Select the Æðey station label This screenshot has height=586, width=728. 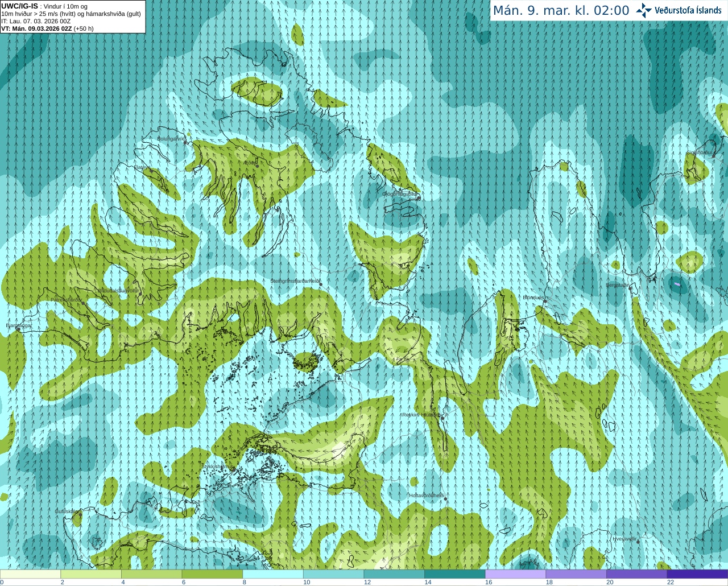click(x=250, y=163)
